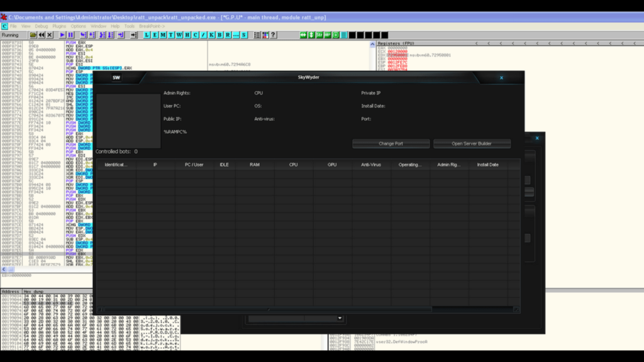Show the References window (R)
The image size is (644, 362).
point(228,35)
